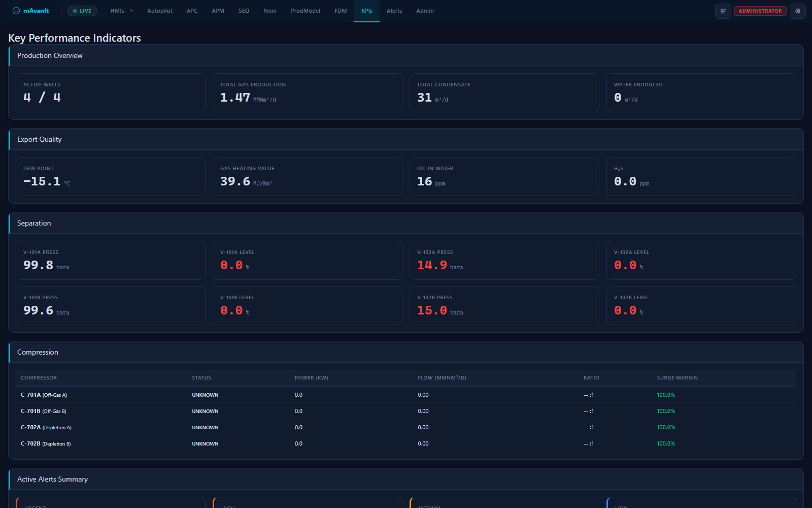Click the Total Gas Production card

coord(308,93)
